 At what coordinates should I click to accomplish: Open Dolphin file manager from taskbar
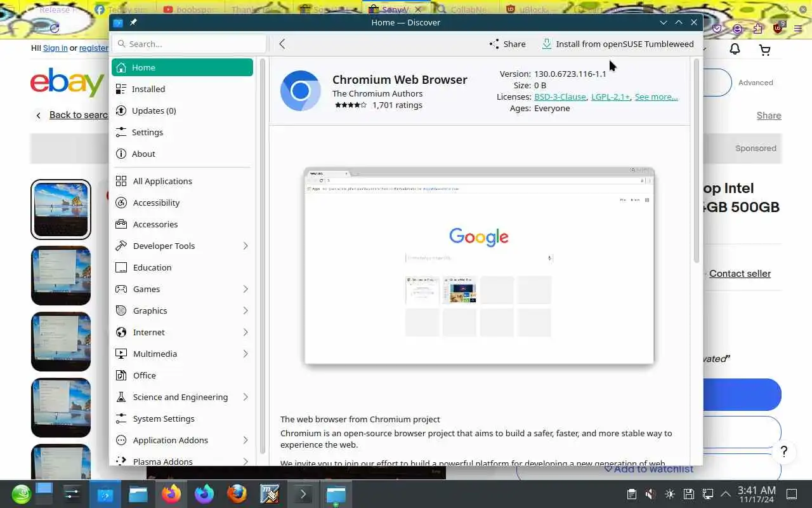(x=138, y=494)
